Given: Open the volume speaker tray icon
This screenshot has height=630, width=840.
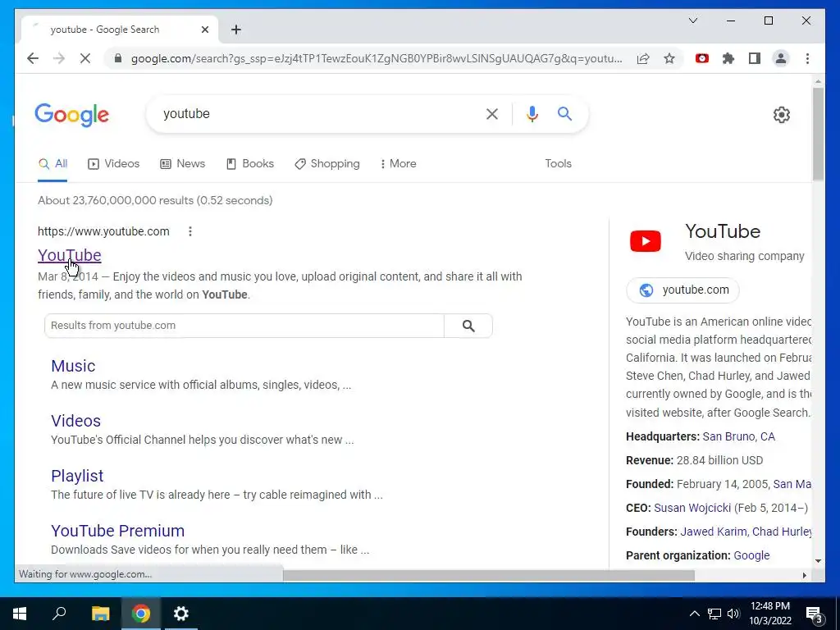Looking at the screenshot, I should coord(733,614).
